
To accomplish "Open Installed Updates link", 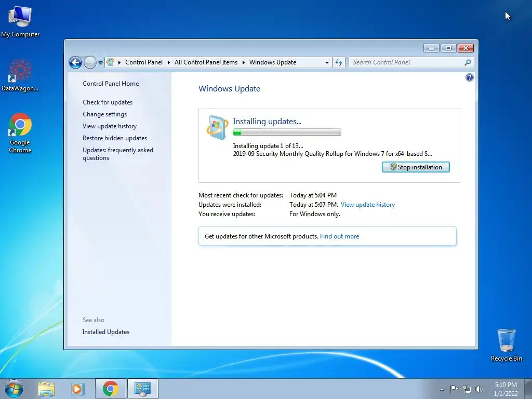I will pyautogui.click(x=106, y=332).
